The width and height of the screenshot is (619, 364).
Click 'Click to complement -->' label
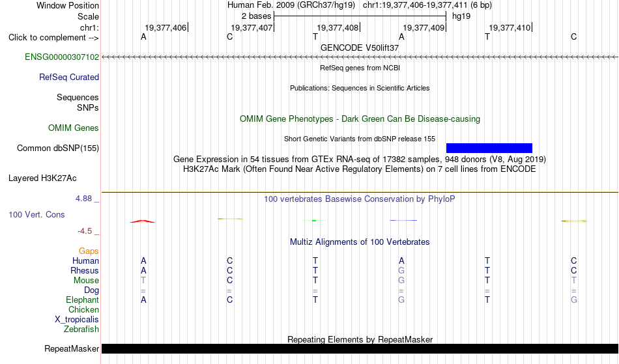click(x=53, y=38)
